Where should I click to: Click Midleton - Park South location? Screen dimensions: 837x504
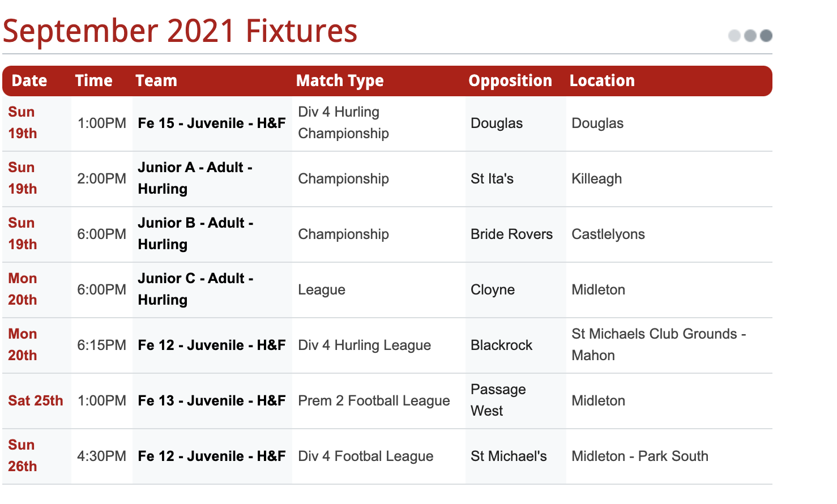[x=640, y=456]
